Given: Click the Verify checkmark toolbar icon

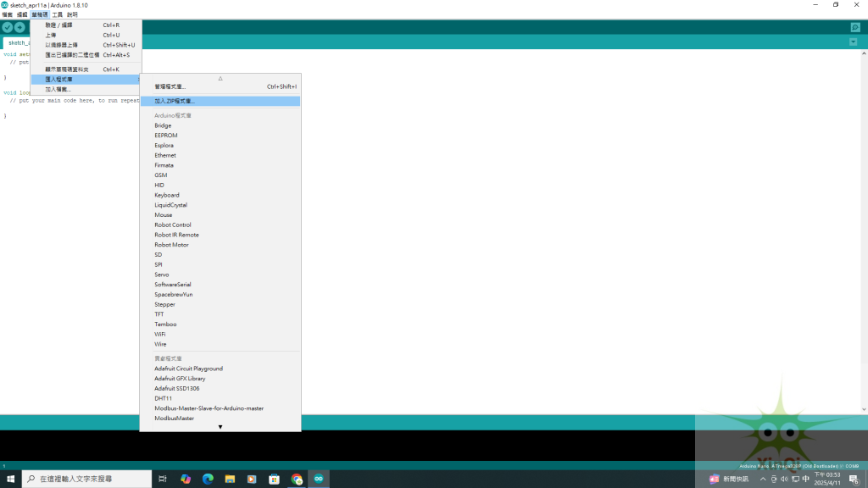Looking at the screenshot, I should [x=7, y=27].
